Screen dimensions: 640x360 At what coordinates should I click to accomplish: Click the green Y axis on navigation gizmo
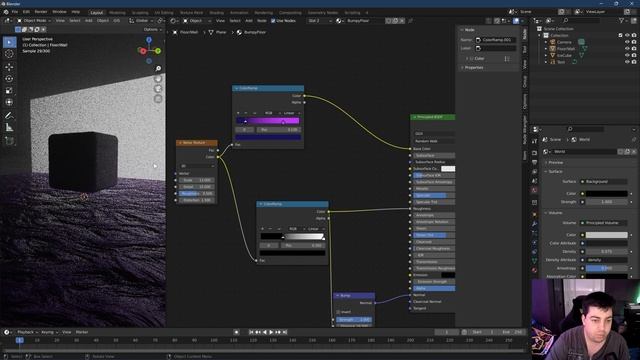click(158, 51)
